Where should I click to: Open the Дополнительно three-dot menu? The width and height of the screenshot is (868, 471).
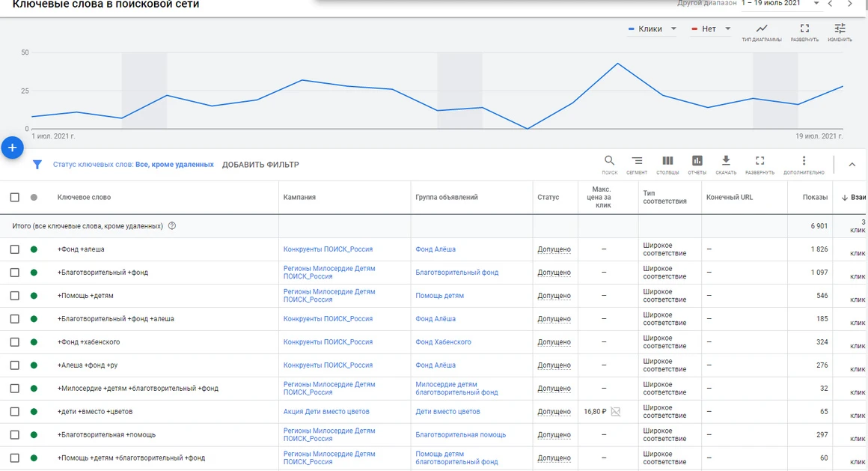click(x=804, y=162)
